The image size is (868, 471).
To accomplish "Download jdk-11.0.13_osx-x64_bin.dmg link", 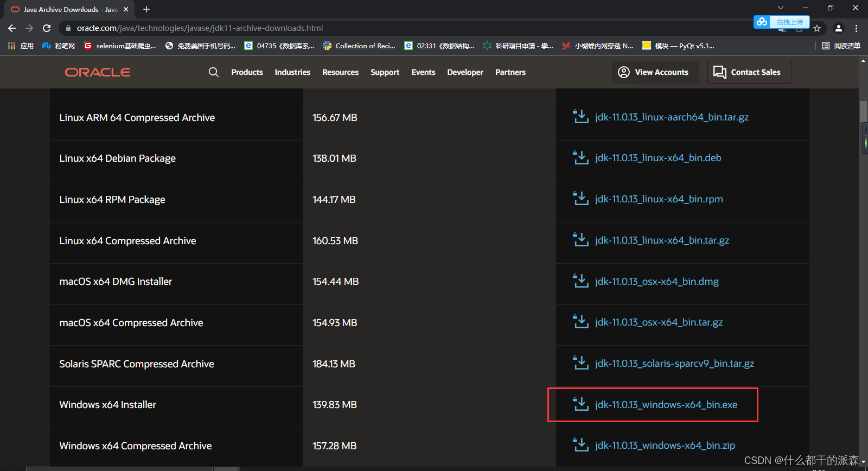I will pyautogui.click(x=657, y=282).
